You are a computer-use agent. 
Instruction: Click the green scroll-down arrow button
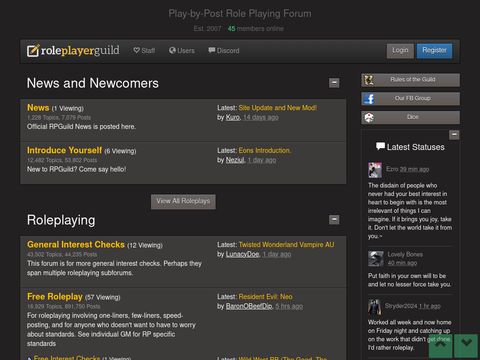tap(466, 346)
